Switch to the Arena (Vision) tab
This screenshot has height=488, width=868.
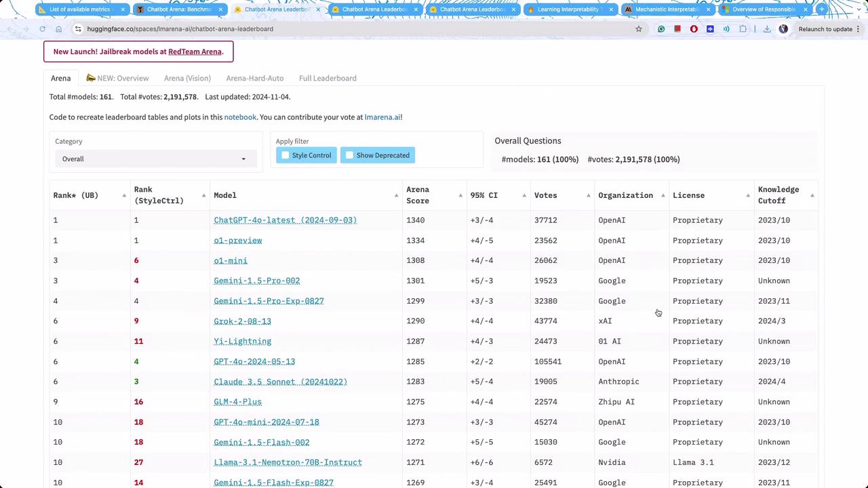click(187, 78)
